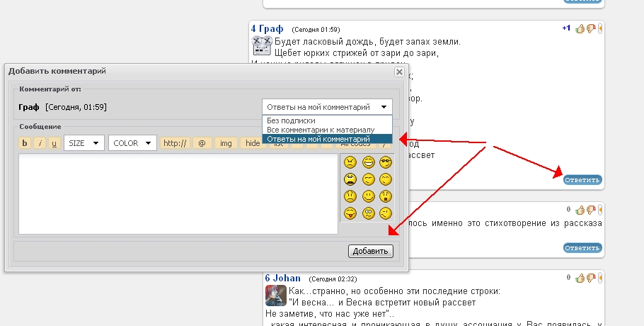The width and height of the screenshot is (644, 326).
Task: Insert the surprised smiley emoticon
Action: [x=385, y=196]
